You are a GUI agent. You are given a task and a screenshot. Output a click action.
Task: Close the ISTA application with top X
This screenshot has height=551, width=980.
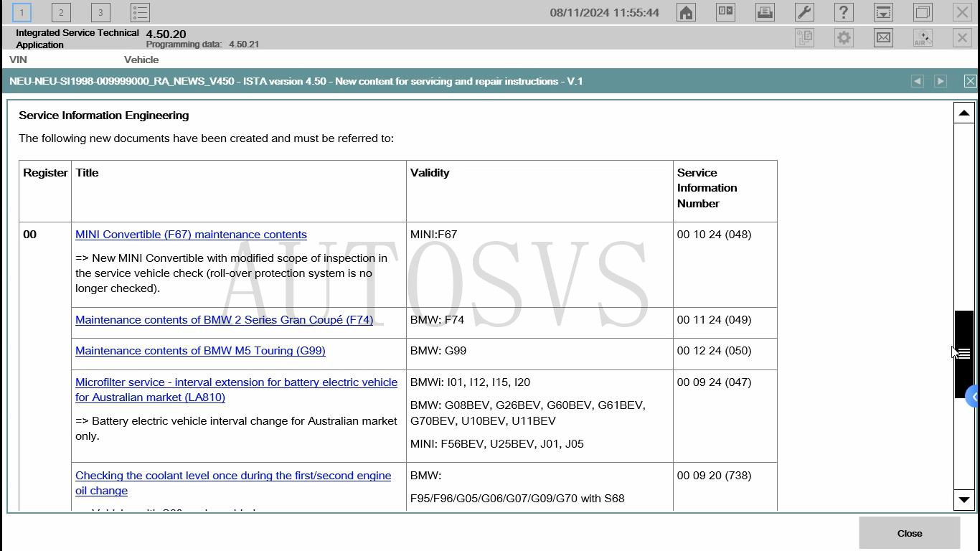962,12
